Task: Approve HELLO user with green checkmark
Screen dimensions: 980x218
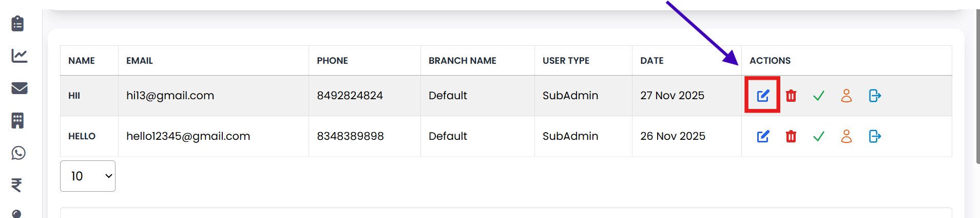Action: (819, 136)
